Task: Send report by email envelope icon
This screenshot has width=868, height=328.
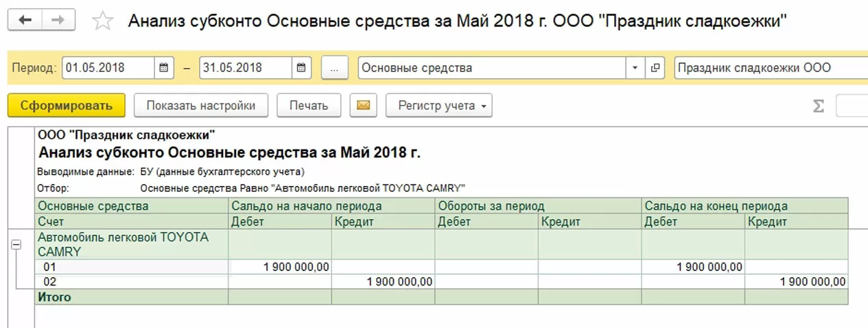Action: pyautogui.click(x=363, y=106)
